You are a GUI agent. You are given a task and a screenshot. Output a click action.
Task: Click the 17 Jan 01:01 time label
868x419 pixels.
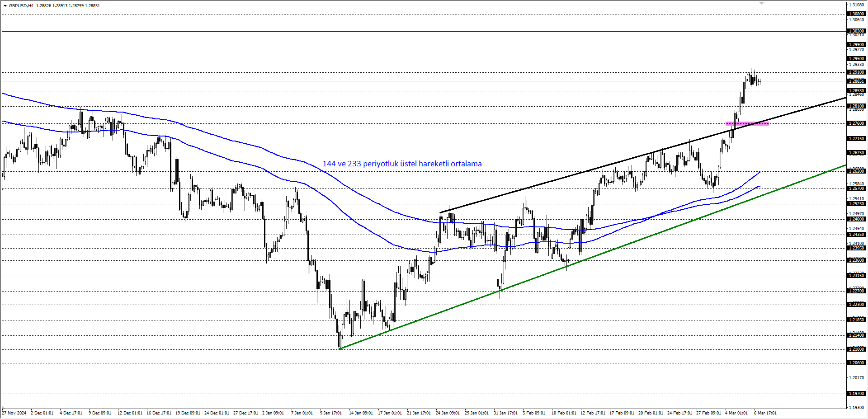(x=390, y=413)
